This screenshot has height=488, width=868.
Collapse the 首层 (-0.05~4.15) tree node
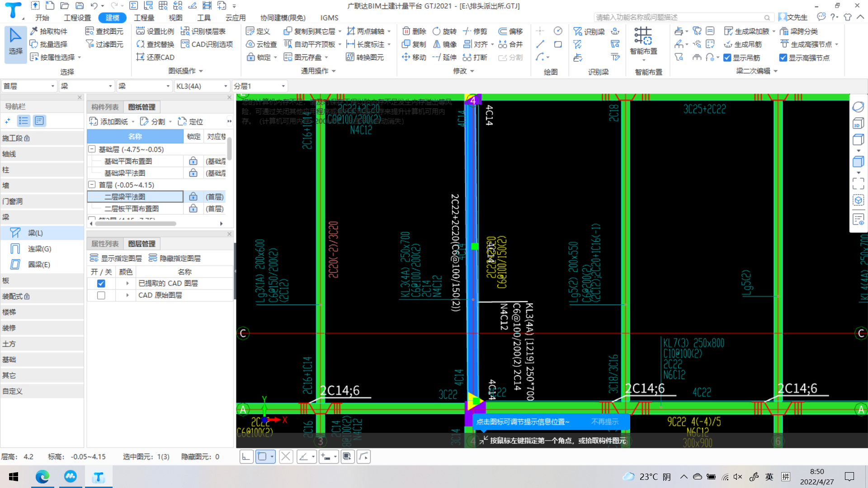[92, 184]
